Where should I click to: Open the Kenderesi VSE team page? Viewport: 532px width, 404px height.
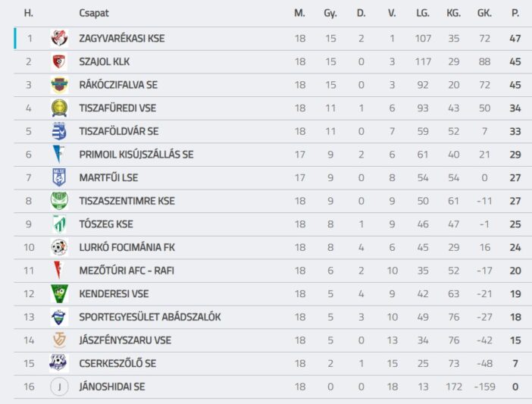(114, 294)
